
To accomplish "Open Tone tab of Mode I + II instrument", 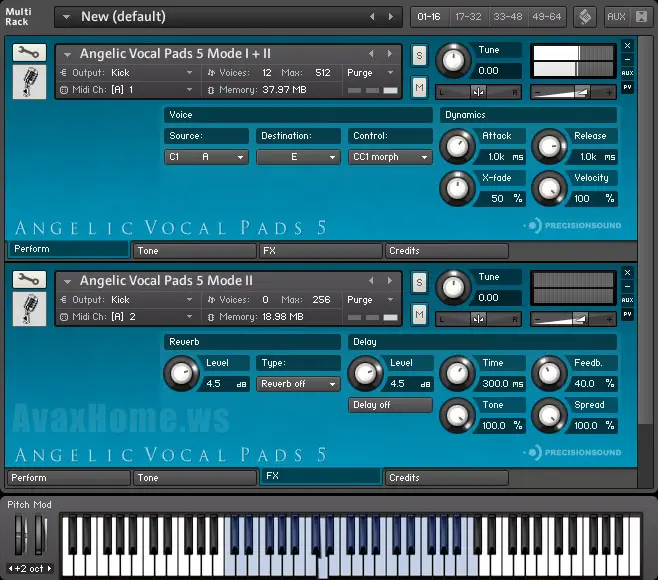I will point(195,251).
